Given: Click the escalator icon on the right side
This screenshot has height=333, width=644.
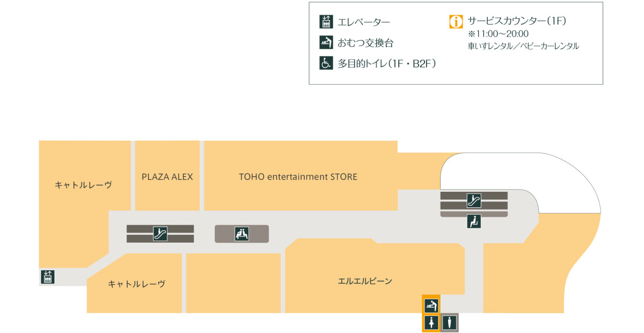Looking at the screenshot, I should [474, 200].
